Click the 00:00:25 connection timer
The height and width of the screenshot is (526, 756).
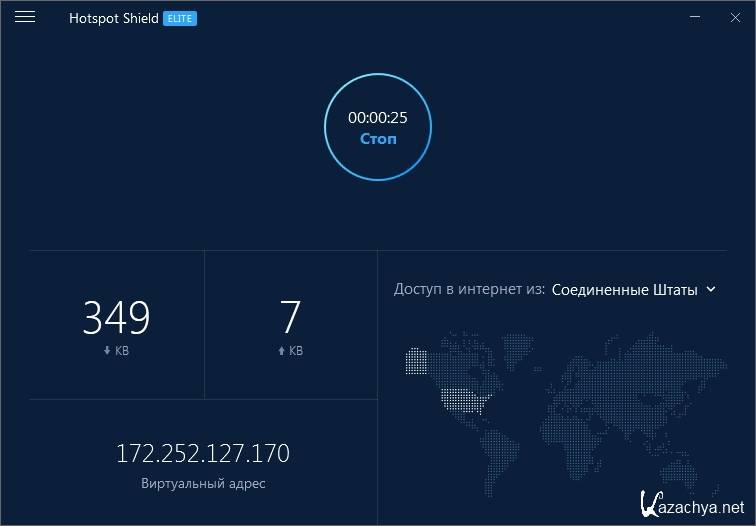tap(377, 117)
